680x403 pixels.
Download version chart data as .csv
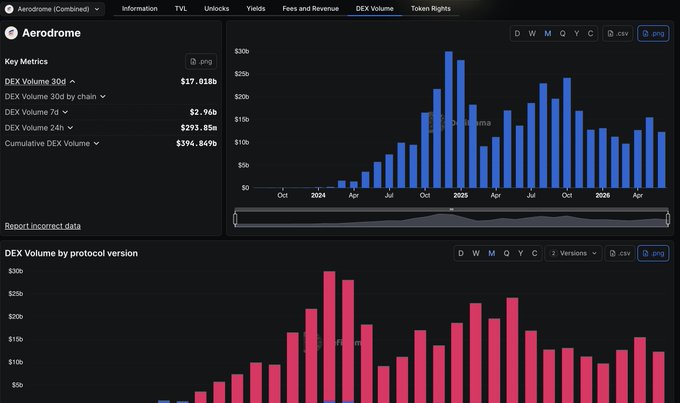tap(620, 253)
